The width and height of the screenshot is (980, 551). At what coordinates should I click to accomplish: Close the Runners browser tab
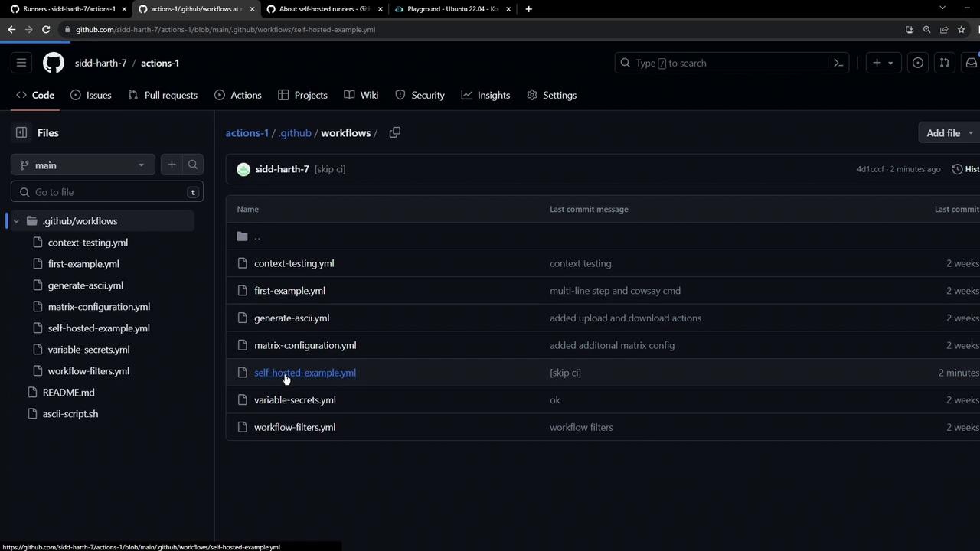pyautogui.click(x=124, y=9)
